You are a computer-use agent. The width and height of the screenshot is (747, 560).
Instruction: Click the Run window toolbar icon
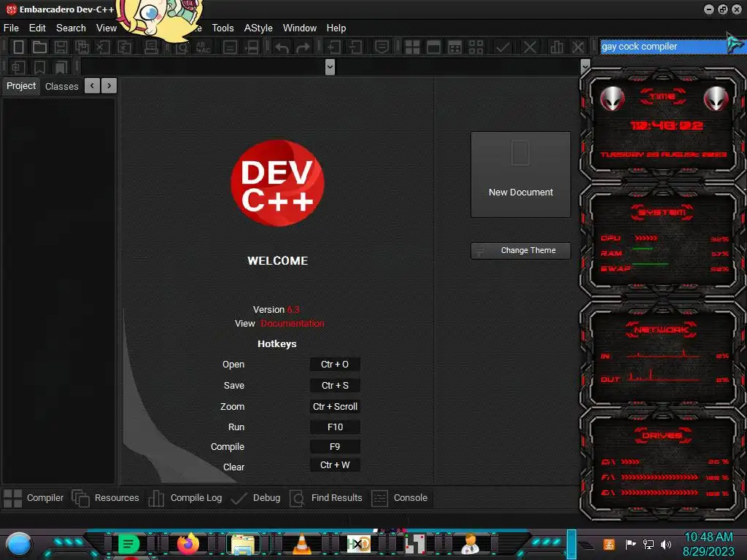click(x=433, y=47)
